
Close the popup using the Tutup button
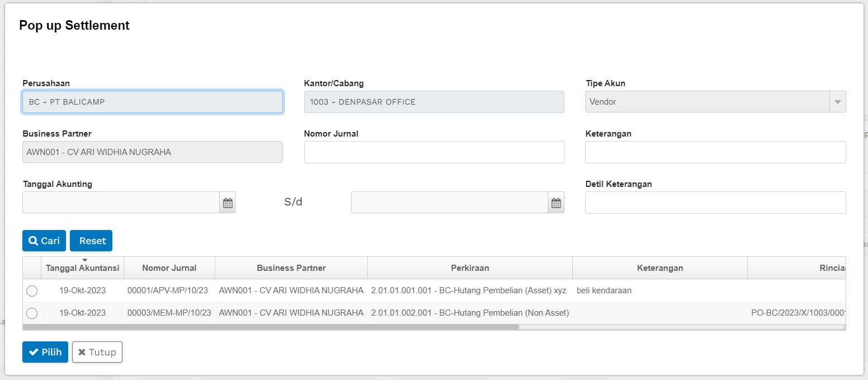[97, 352]
